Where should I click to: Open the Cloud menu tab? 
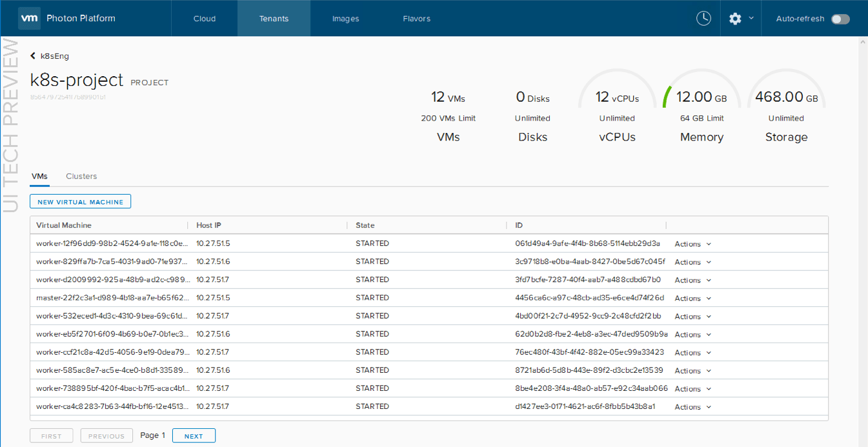click(x=205, y=19)
